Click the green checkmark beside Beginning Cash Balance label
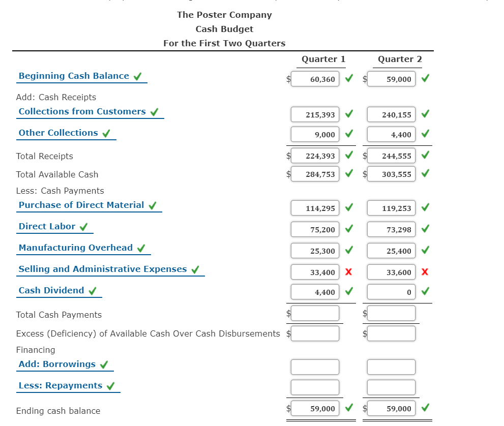 [x=137, y=75]
